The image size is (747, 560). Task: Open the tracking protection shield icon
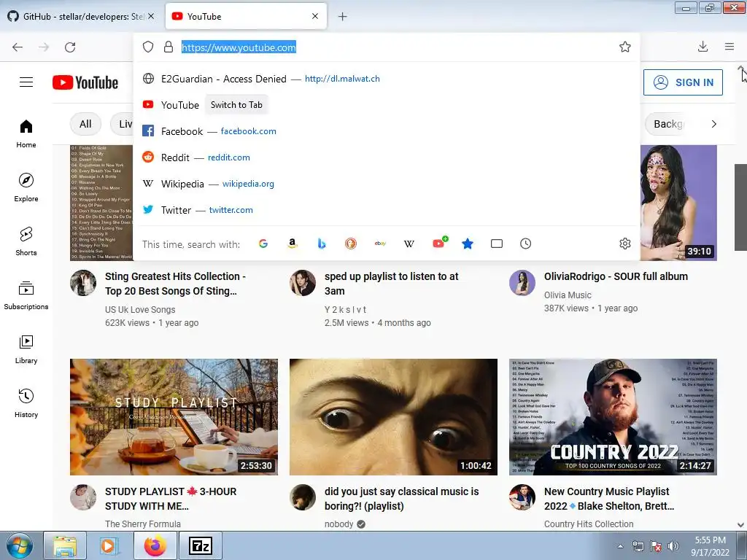point(148,47)
